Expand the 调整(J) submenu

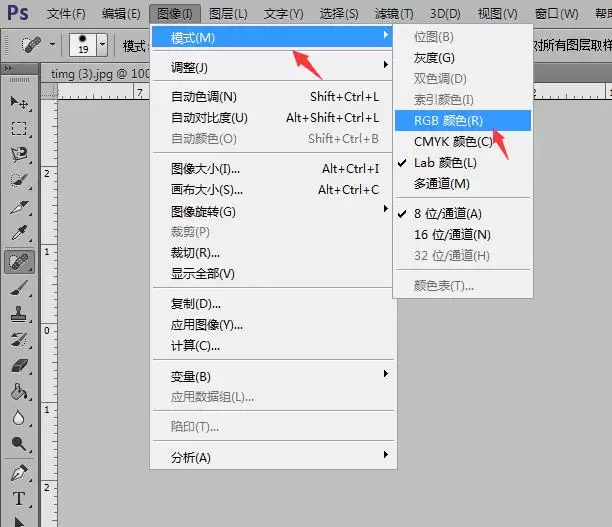[272, 67]
